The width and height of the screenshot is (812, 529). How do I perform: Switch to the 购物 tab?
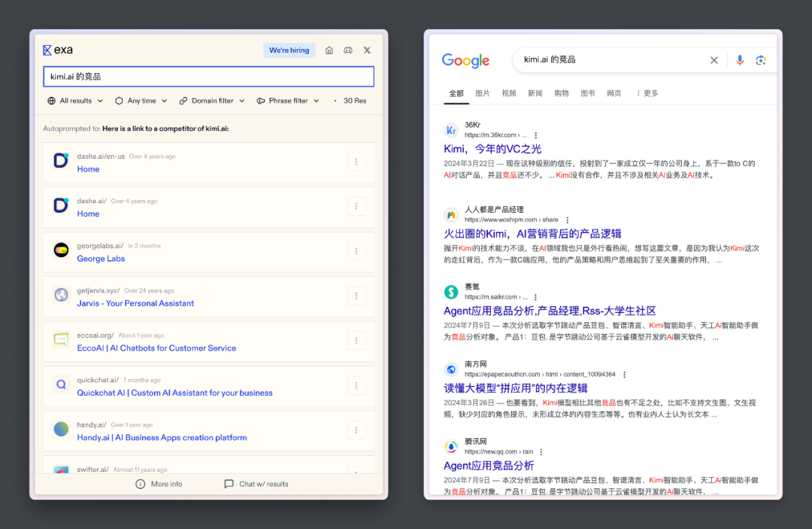pos(562,93)
